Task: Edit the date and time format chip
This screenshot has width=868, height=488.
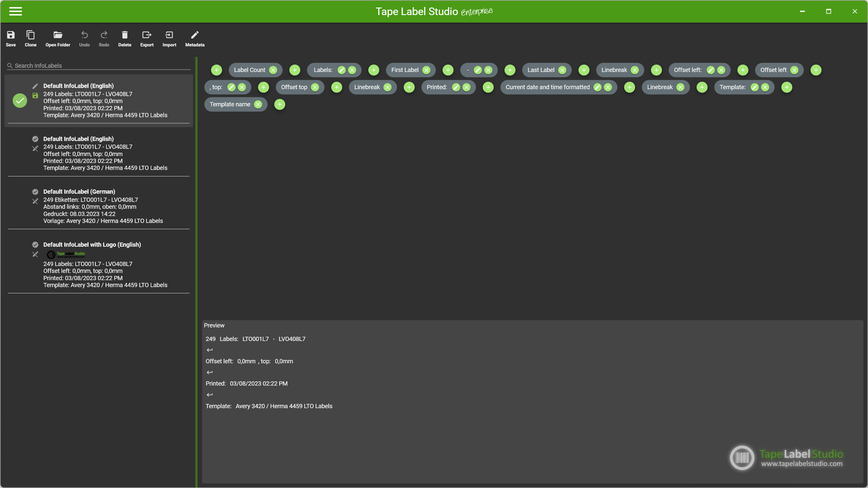Action: [x=597, y=87]
